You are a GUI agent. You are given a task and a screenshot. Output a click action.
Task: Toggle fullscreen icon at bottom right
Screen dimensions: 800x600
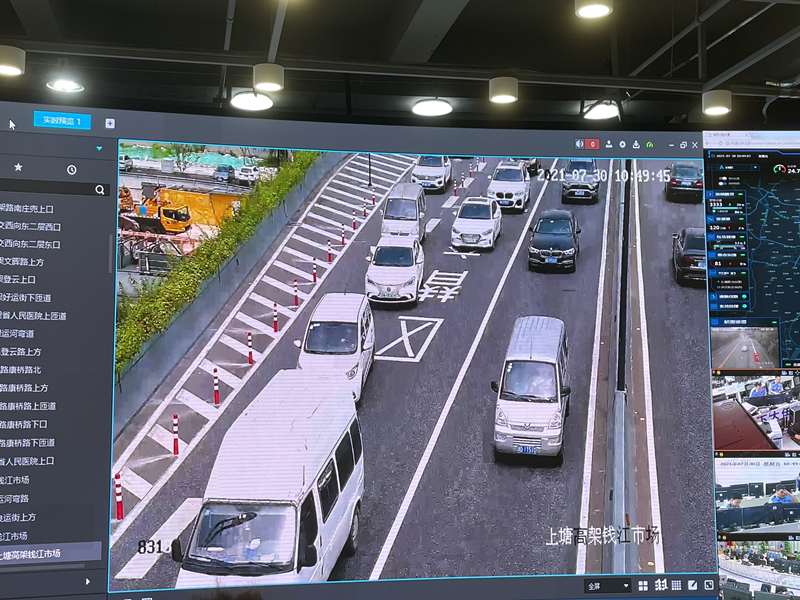(x=709, y=585)
